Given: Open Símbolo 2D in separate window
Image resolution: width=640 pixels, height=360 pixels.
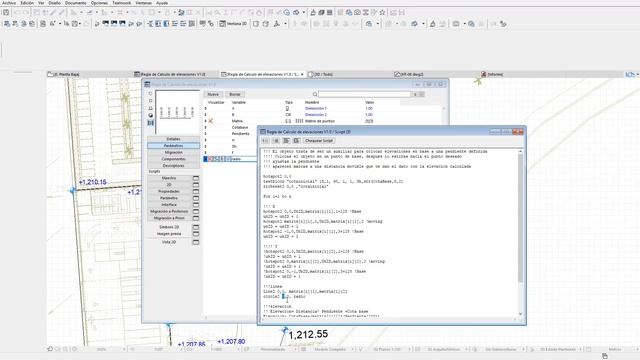Looking at the screenshot, I should pos(196,227).
